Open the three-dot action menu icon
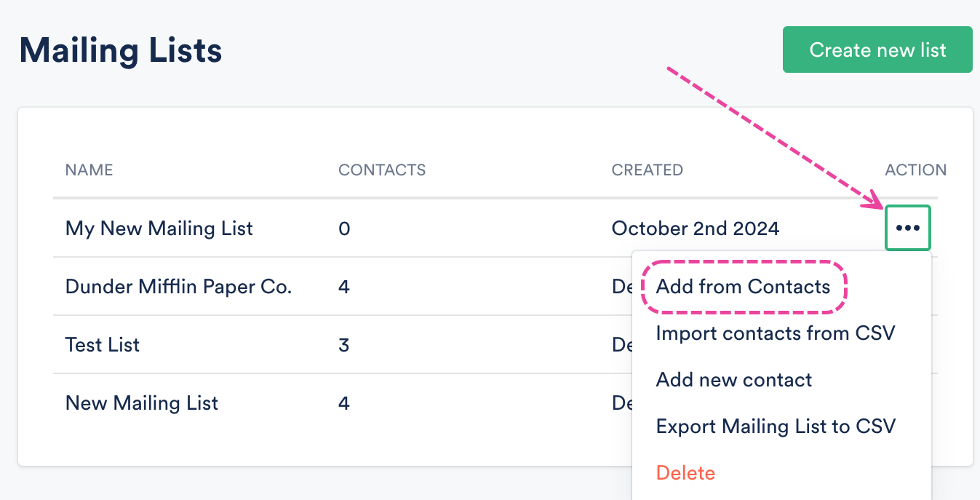This screenshot has width=980, height=500. point(907,229)
